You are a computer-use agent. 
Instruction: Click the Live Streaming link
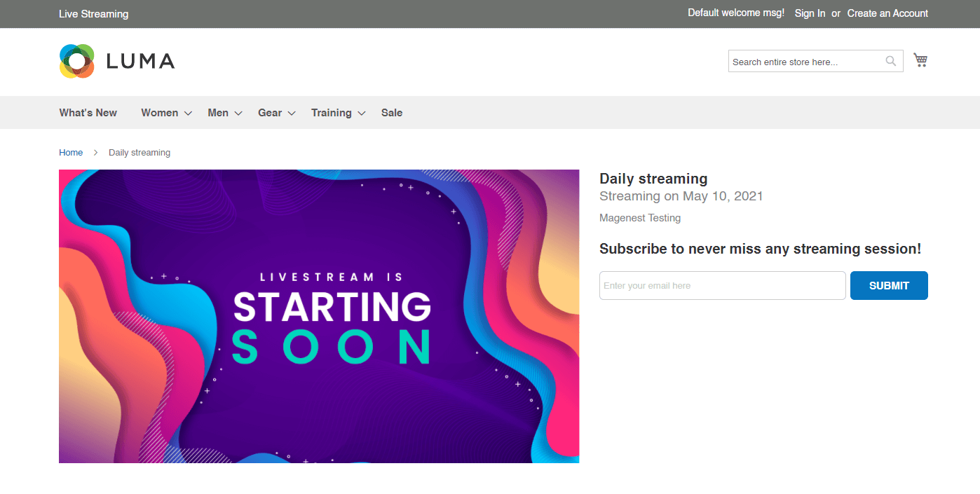[94, 14]
